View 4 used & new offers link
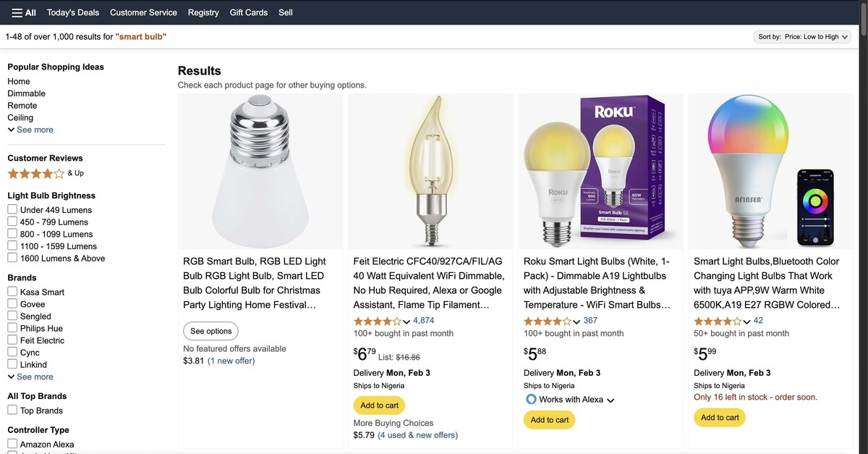Viewport: 868px width, 454px height. coord(417,435)
